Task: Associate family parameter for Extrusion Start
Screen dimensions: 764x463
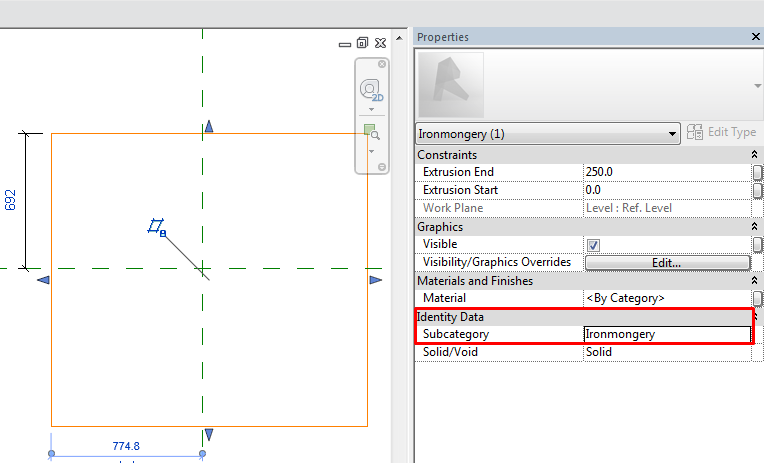Action: coord(757,191)
